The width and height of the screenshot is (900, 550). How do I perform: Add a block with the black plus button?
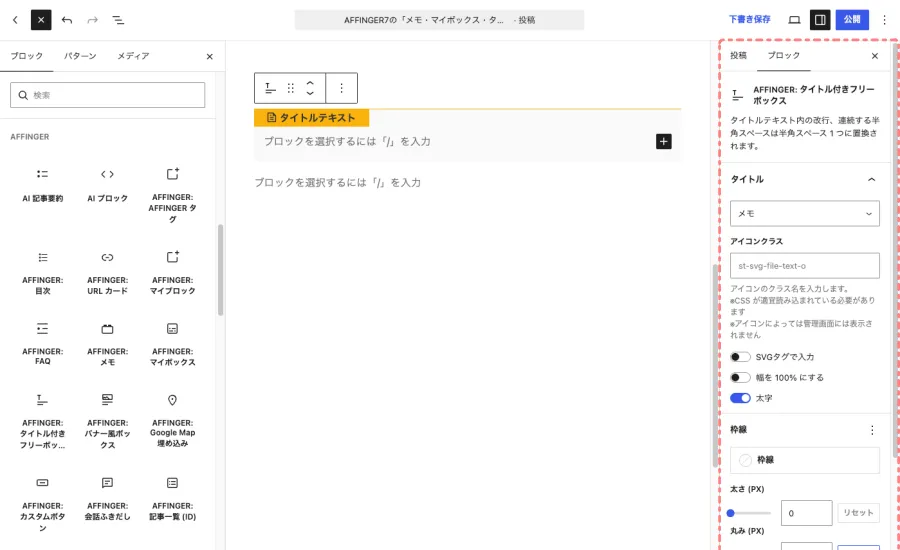[x=664, y=141]
